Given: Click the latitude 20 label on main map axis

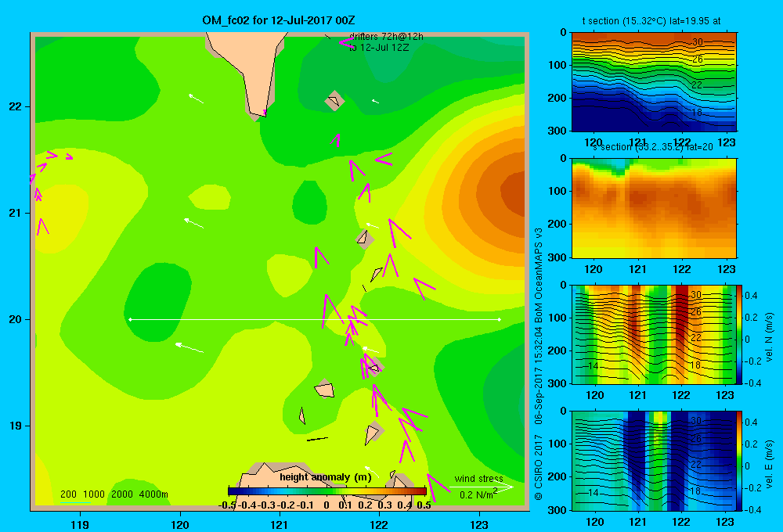Looking at the screenshot, I should [x=16, y=319].
